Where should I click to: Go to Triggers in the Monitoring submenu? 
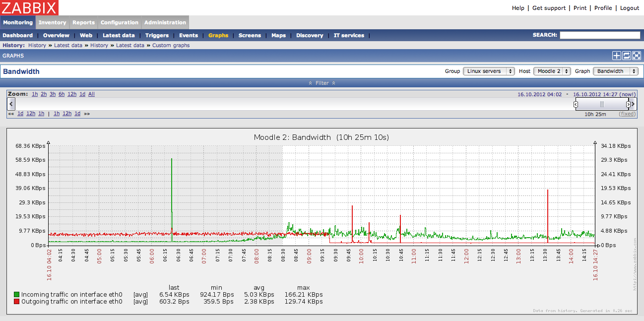[x=157, y=35]
